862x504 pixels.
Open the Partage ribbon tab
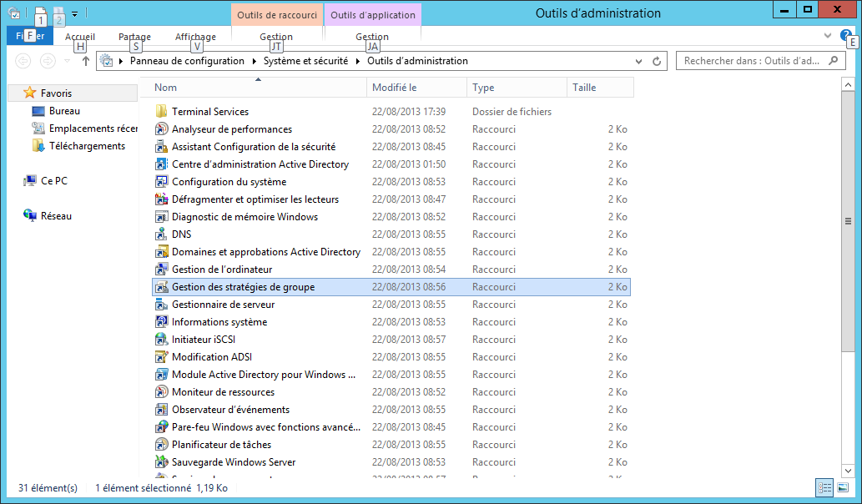(134, 36)
